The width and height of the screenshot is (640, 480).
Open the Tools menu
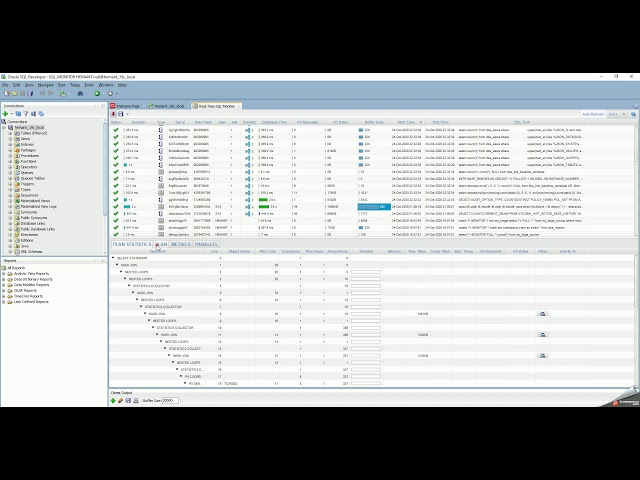tap(89, 85)
